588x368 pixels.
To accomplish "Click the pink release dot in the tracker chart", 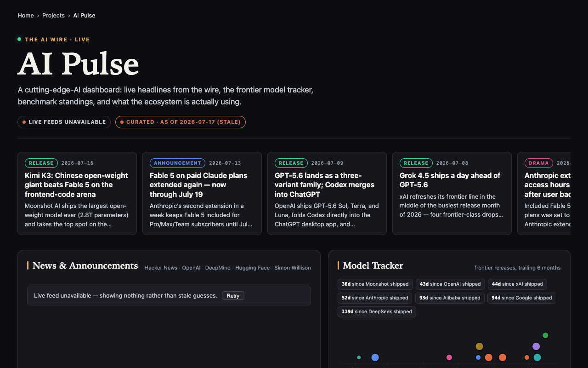I will [x=449, y=357].
